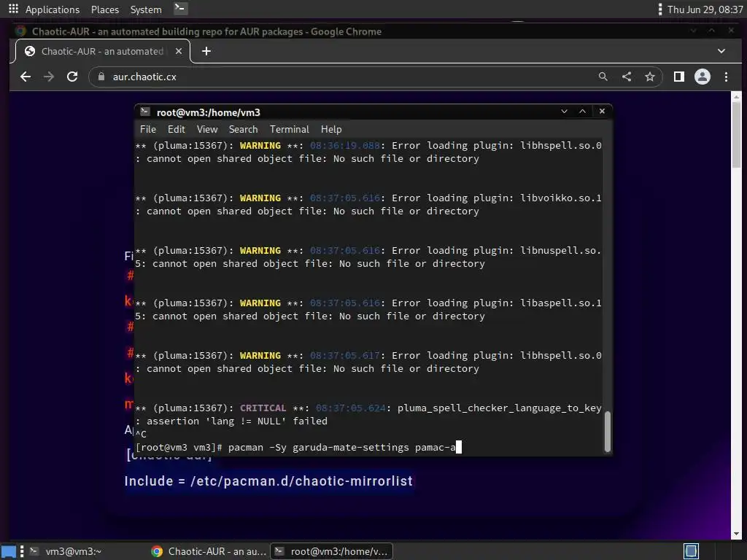The image size is (747, 560).
Task: Open terminal View menu
Action: coord(207,130)
